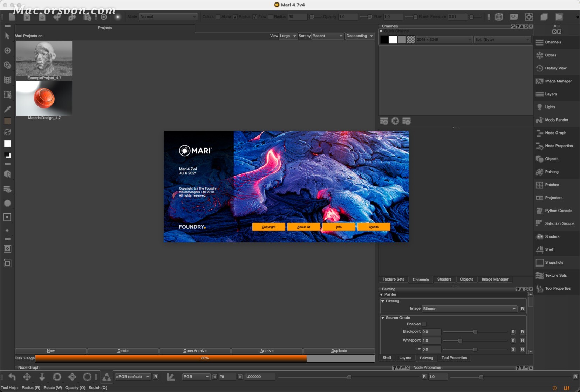The width and height of the screenshot is (580, 392).
Task: Switch to the Tool Properties tab
Action: (454, 358)
